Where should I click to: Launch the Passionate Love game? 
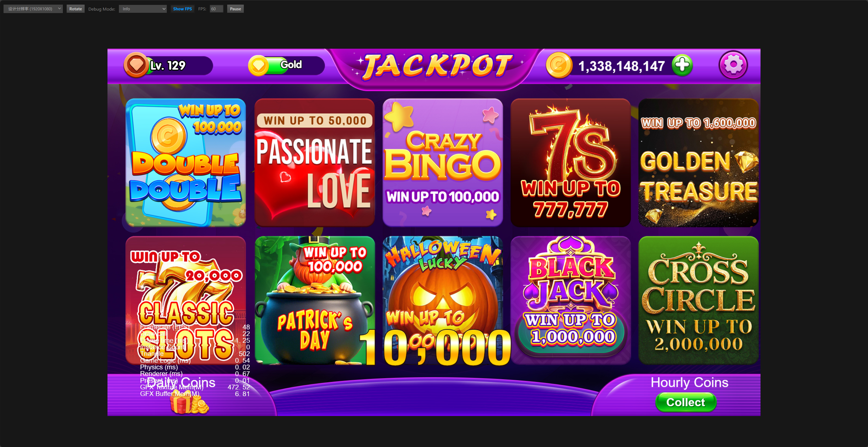[x=314, y=162]
